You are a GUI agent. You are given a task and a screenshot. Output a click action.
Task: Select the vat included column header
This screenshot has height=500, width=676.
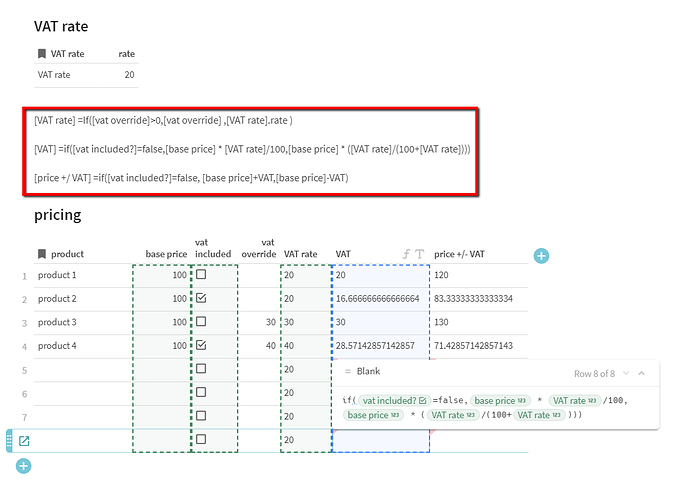pyautogui.click(x=213, y=248)
